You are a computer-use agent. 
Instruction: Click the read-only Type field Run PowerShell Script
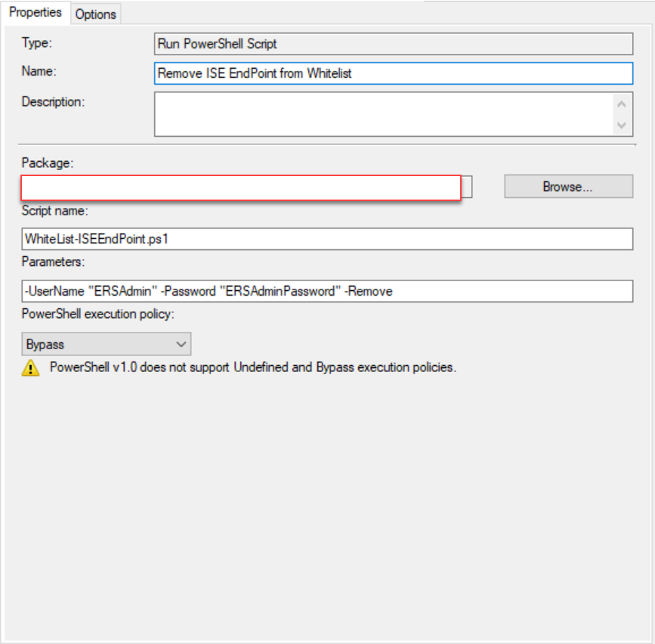coord(394,44)
